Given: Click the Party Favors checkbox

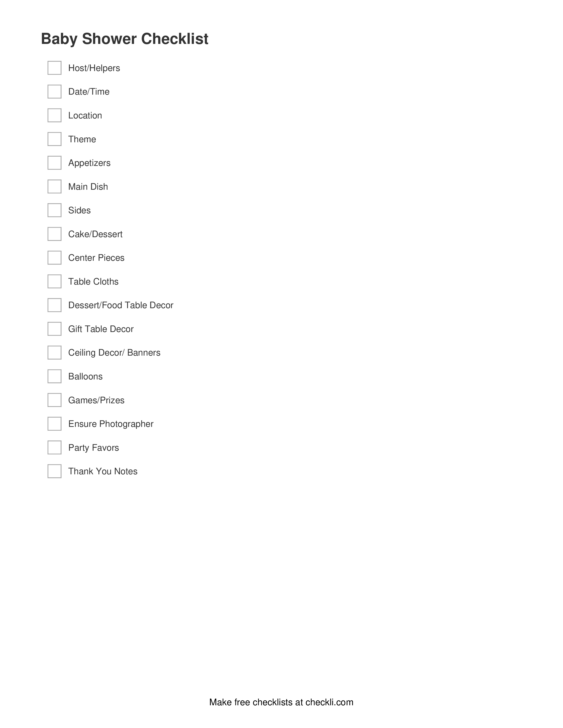Looking at the screenshot, I should (x=54, y=447).
